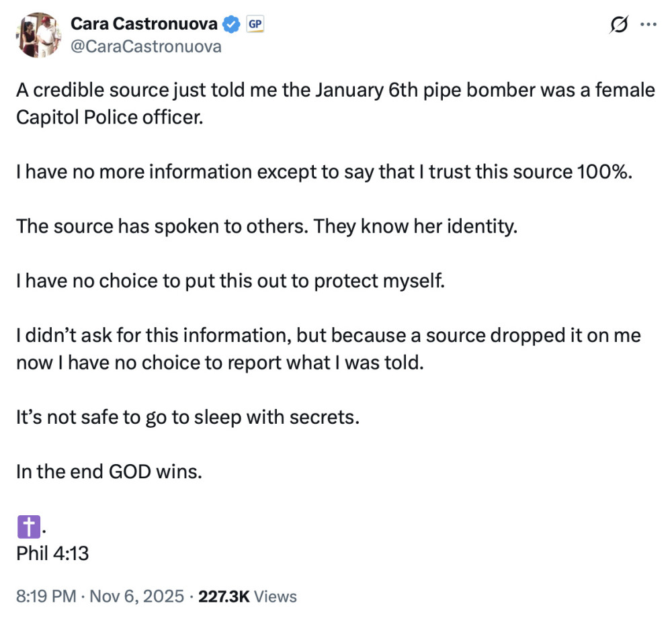This screenshot has width=672, height=626.
Task: Click the GP affiliate badge
Action: (255, 24)
